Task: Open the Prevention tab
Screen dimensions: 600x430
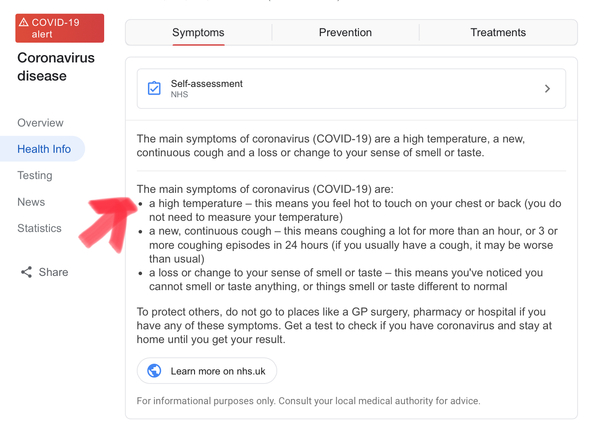Action: click(345, 33)
